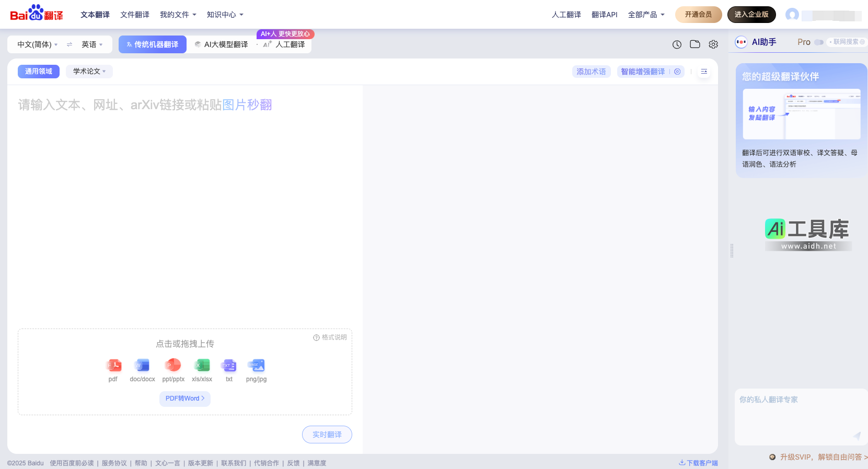The height and width of the screenshot is (469, 868).
Task: Expand the 全部产品 menu
Action: [x=646, y=15]
